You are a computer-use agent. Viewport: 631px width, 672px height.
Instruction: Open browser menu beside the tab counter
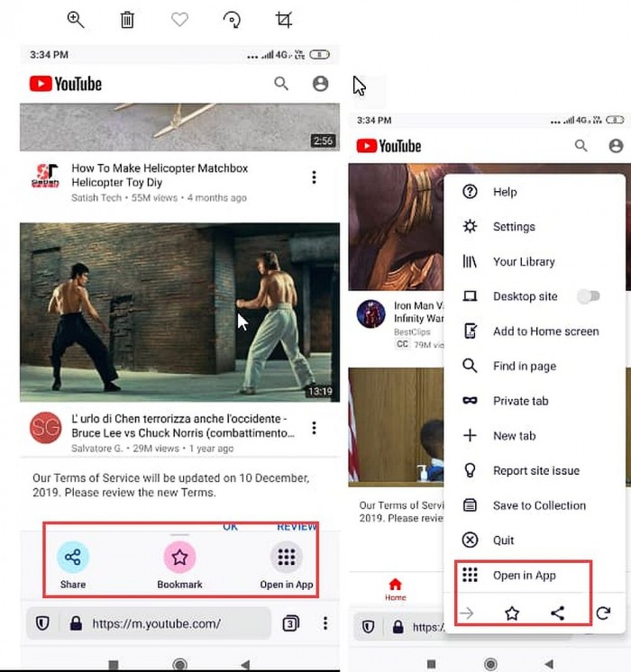coord(325,623)
